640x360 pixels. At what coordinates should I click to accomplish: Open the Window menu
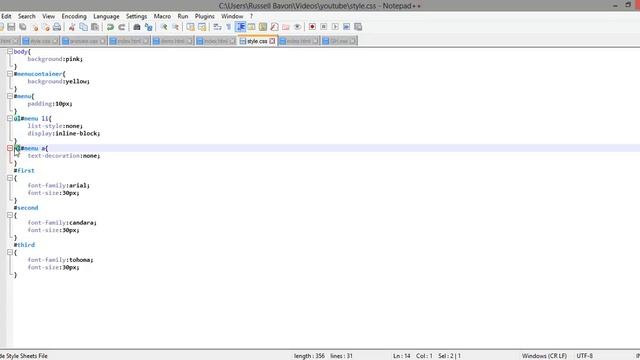[232, 16]
